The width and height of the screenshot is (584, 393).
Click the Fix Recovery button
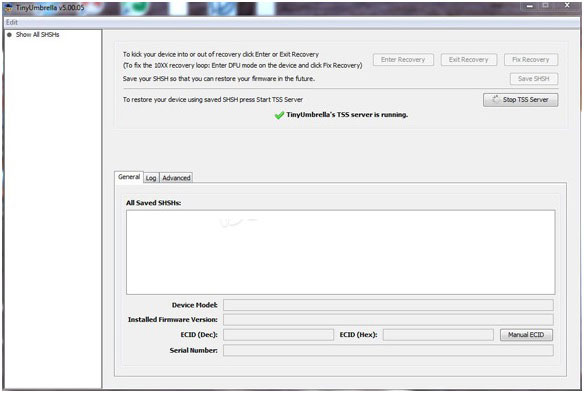[x=530, y=60]
